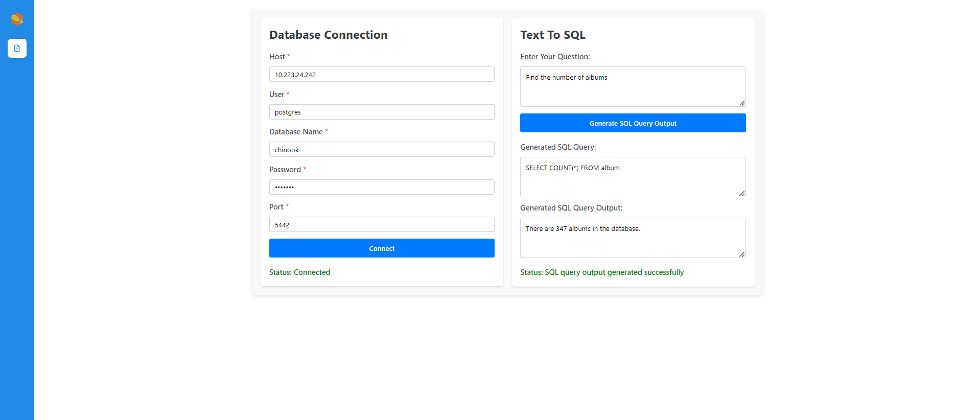
Task: Open the document page in the sidebar
Action: tap(17, 48)
